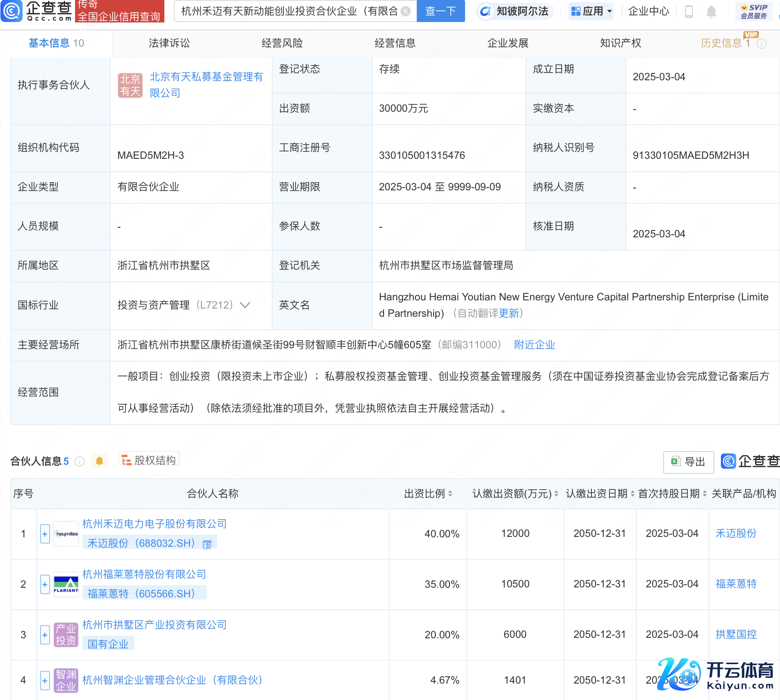This screenshot has width=780, height=700.
Task: Click the Qcc logo icon
Action: [x=12, y=11]
